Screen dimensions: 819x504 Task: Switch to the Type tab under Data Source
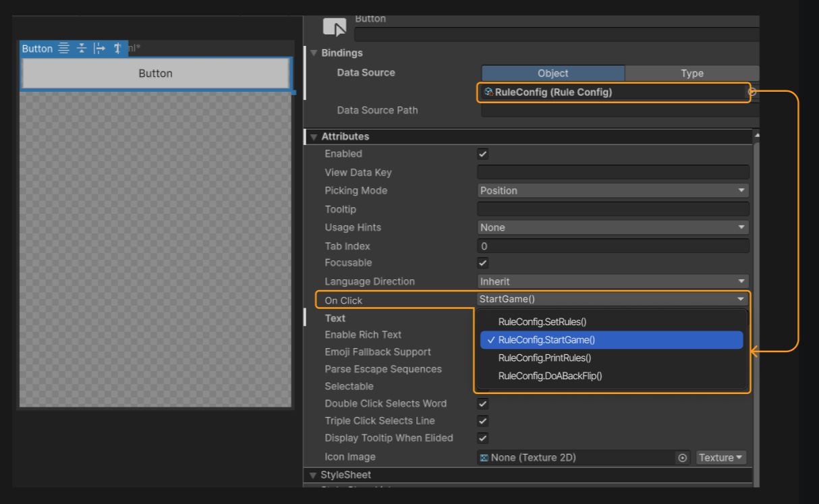coord(691,73)
